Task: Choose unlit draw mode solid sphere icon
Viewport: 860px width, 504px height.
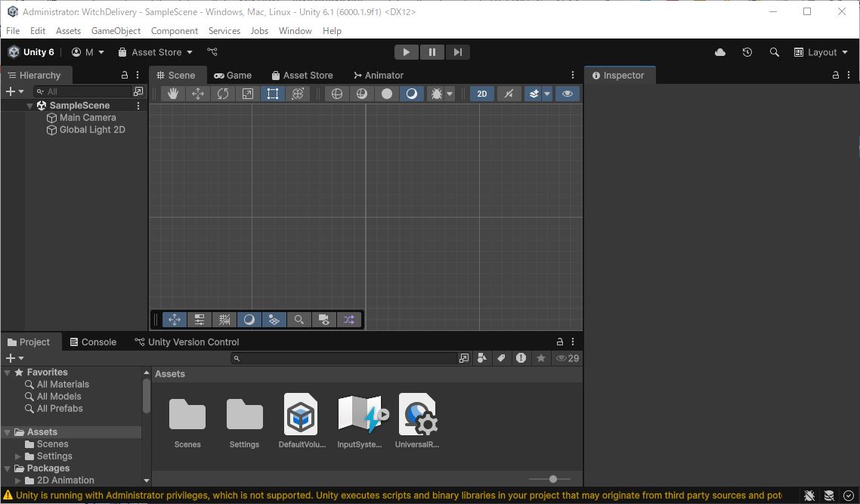Action: [x=387, y=94]
